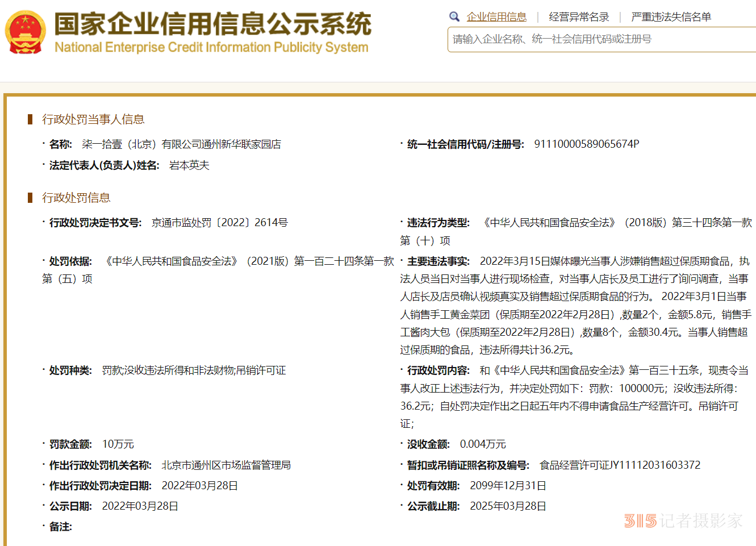Click the 国家企业信用信息公示系统 site title

pyautogui.click(x=212, y=24)
